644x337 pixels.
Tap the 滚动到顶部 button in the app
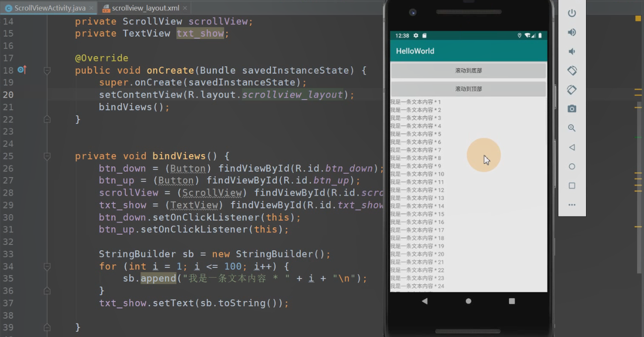[468, 89]
